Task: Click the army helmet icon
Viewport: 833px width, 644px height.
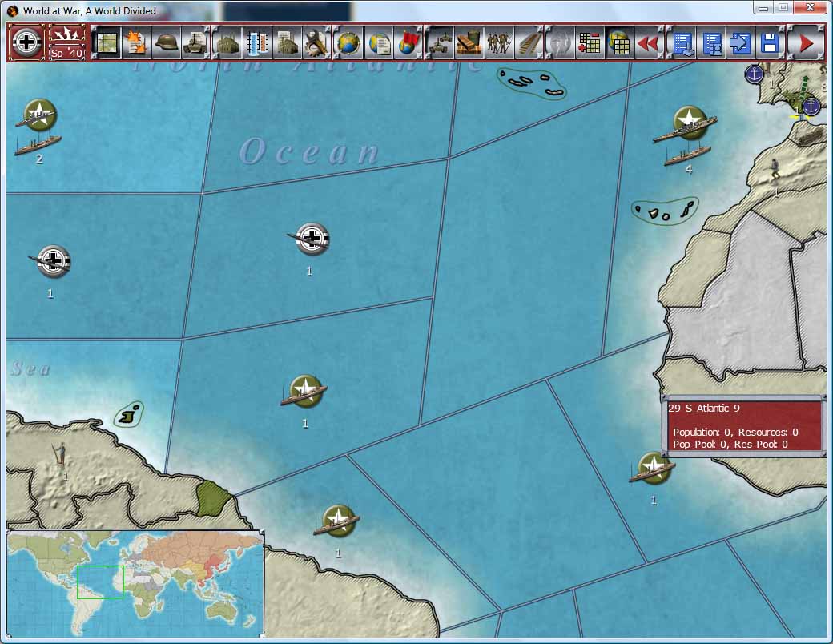Action: 166,43
